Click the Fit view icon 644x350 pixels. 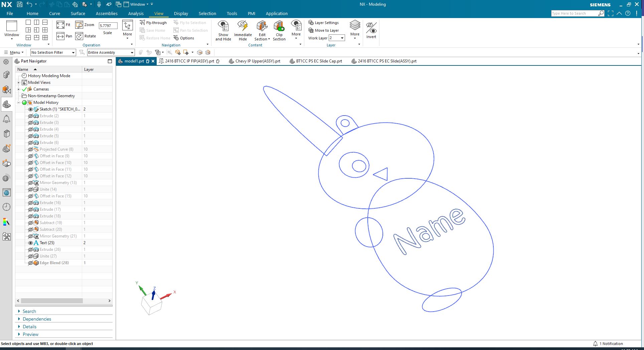point(60,25)
